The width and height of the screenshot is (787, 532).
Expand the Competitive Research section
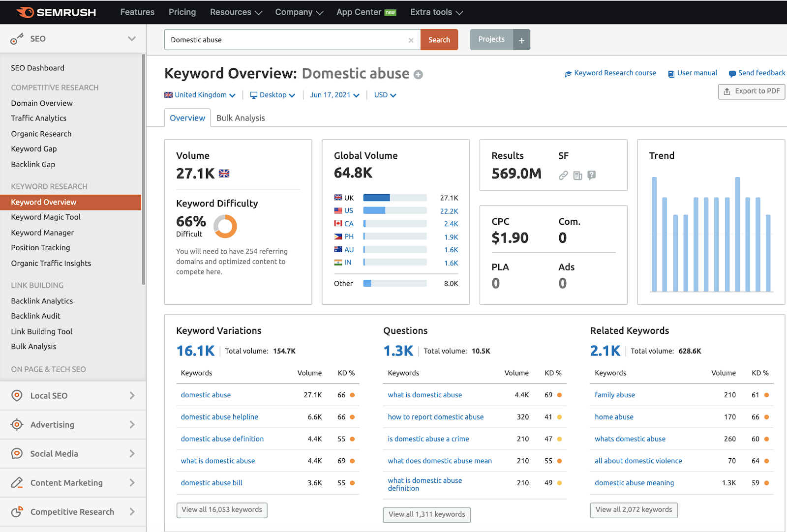(x=132, y=512)
